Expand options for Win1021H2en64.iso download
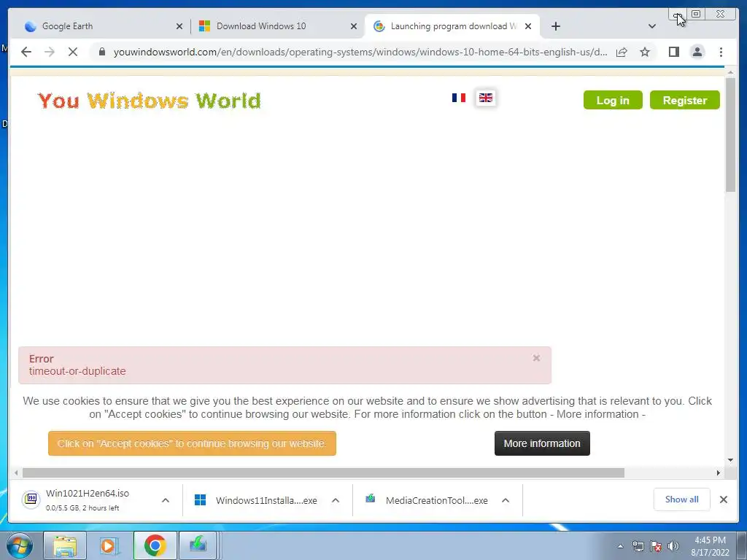Viewport: 747px width, 560px height. [x=166, y=500]
